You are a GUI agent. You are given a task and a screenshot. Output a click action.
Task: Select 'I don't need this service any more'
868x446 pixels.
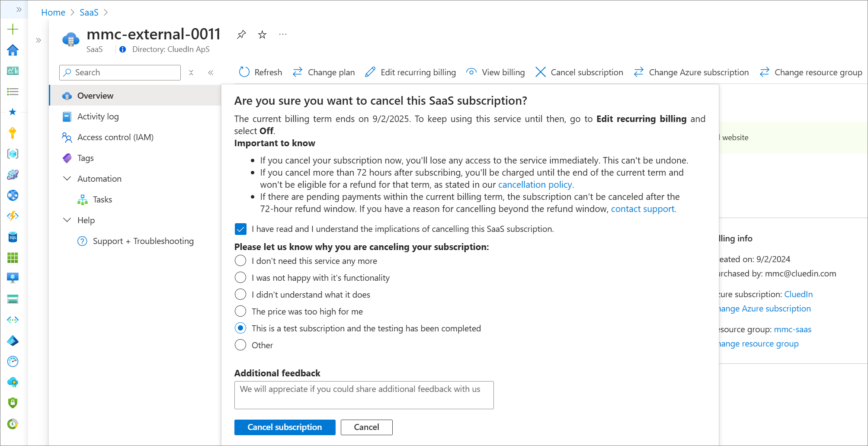click(240, 261)
